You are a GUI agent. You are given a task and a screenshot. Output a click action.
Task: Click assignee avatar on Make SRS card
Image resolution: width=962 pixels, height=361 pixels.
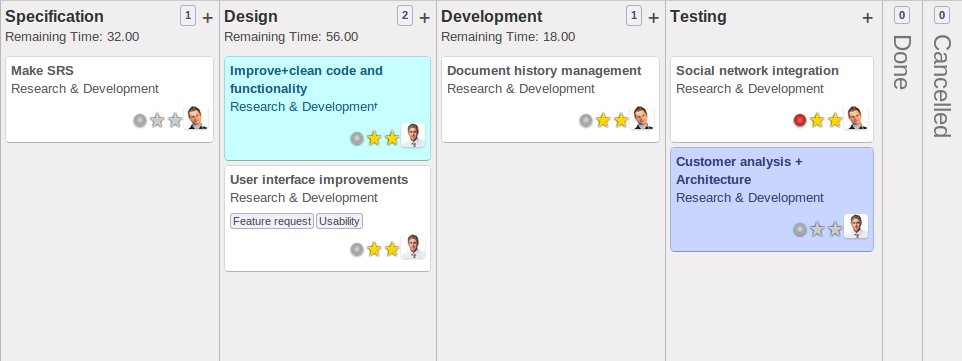pos(196,117)
